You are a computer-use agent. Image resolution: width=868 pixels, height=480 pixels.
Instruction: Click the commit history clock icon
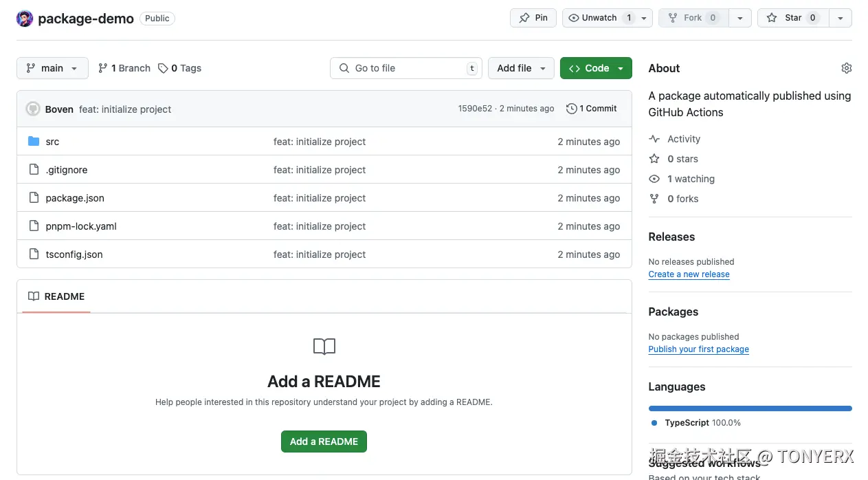pos(571,109)
